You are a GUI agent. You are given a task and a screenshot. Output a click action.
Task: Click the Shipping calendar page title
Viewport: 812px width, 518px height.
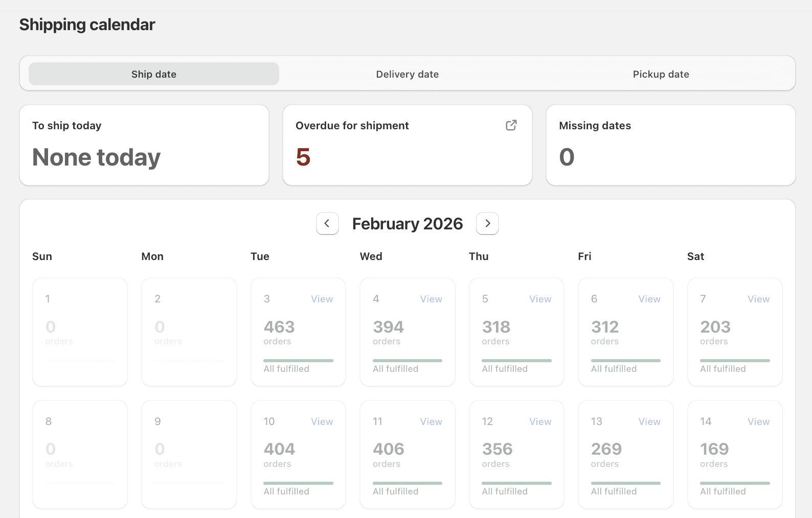pyautogui.click(x=87, y=25)
